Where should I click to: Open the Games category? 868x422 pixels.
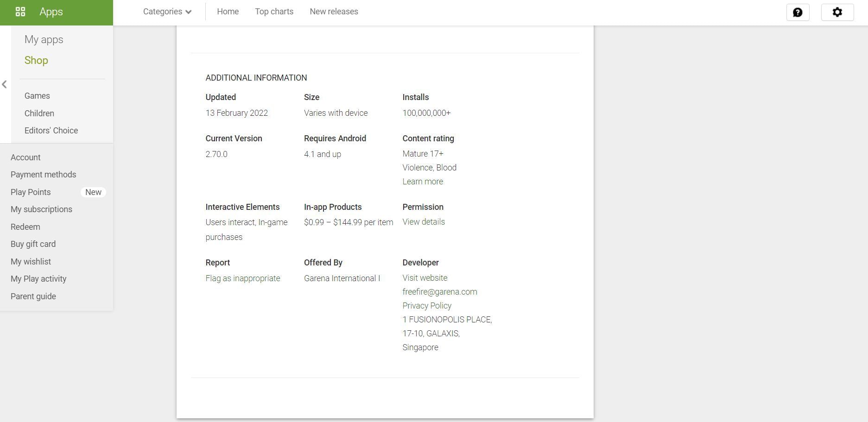coord(37,96)
